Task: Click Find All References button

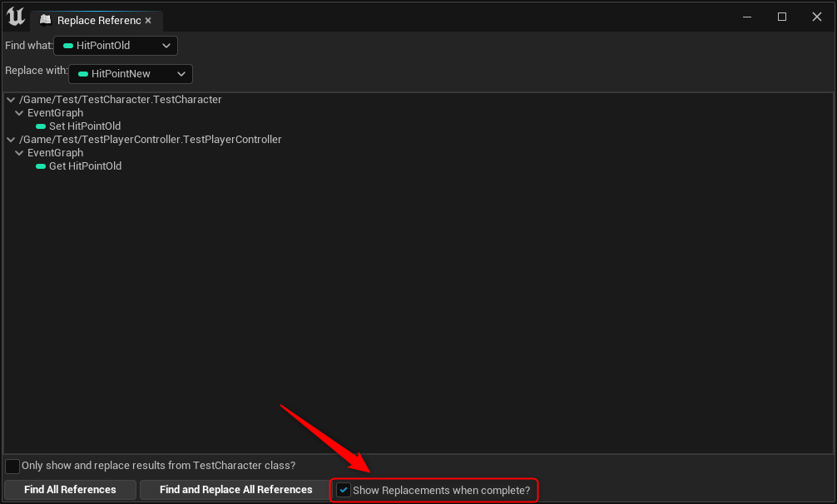Action: pyautogui.click(x=70, y=490)
